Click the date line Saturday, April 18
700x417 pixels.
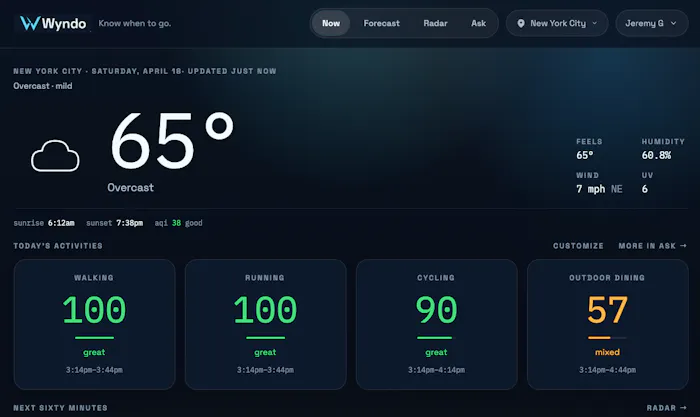pos(136,71)
